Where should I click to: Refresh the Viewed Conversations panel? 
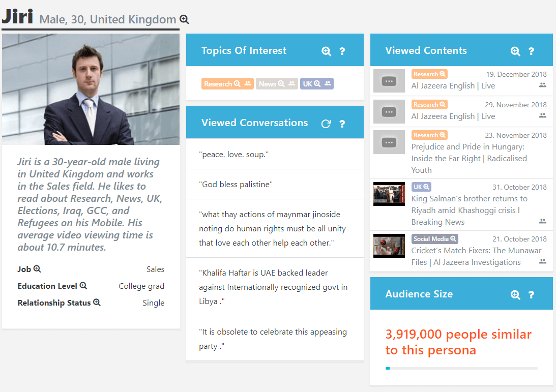(x=326, y=124)
